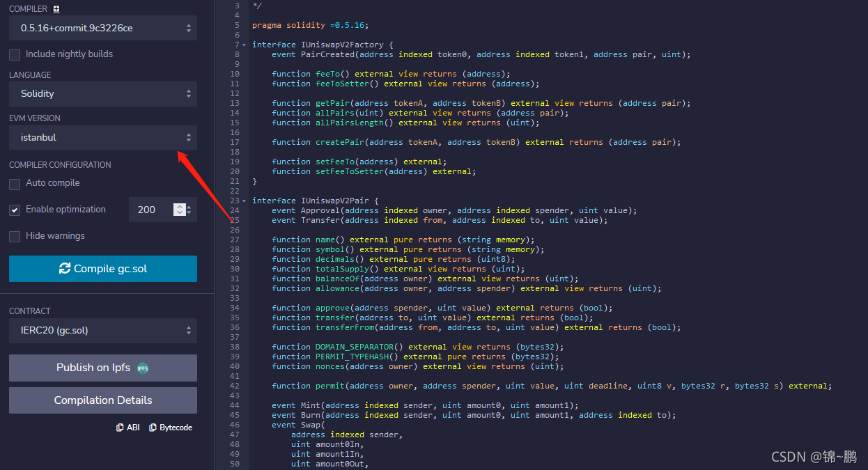Click the 'function createPair' declaration line

pos(476,142)
